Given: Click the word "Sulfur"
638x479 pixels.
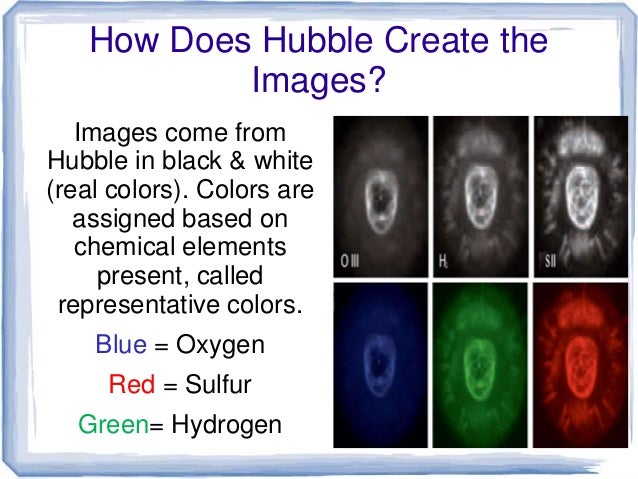Looking at the screenshot, I should point(218,384).
